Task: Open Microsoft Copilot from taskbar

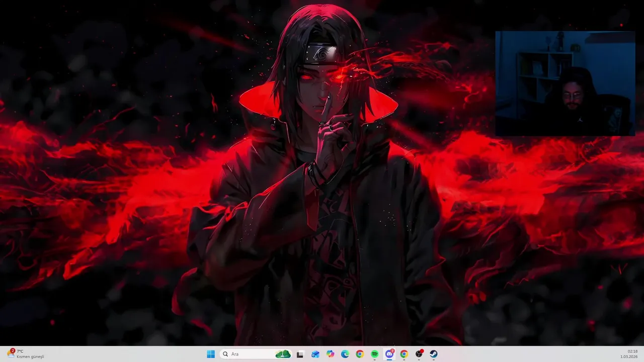Action: point(330,354)
